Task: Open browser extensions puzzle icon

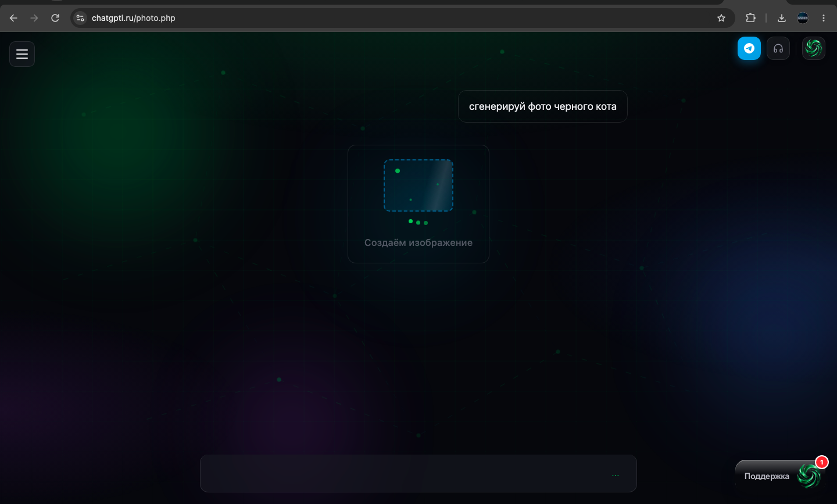Action: click(750, 18)
